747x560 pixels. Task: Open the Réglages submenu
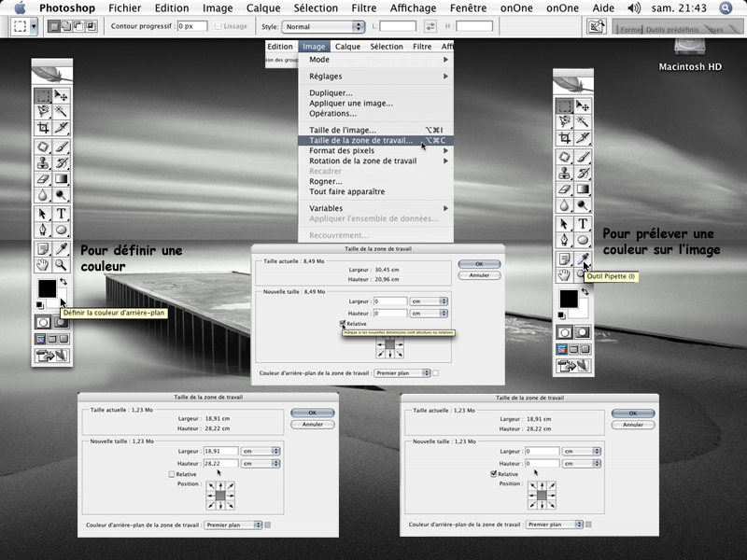375,77
